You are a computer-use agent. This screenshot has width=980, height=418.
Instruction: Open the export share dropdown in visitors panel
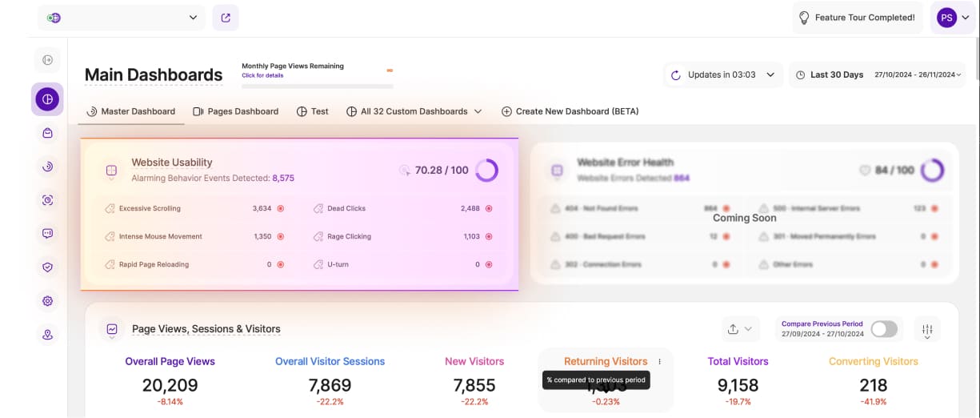click(x=739, y=329)
